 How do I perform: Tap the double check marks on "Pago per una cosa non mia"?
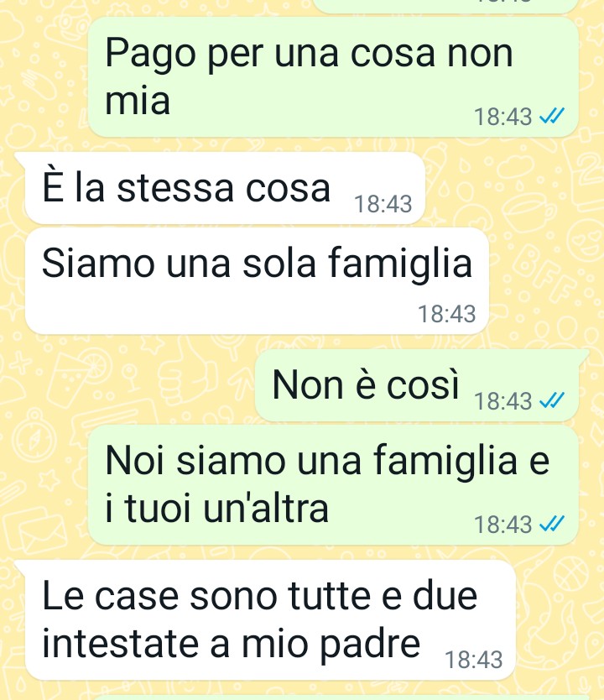(552, 117)
